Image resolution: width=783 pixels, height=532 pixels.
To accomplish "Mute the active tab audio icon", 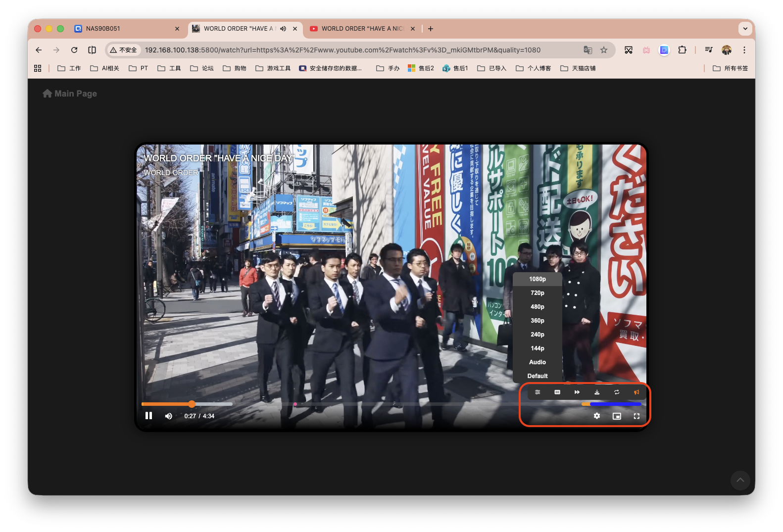I will [283, 29].
